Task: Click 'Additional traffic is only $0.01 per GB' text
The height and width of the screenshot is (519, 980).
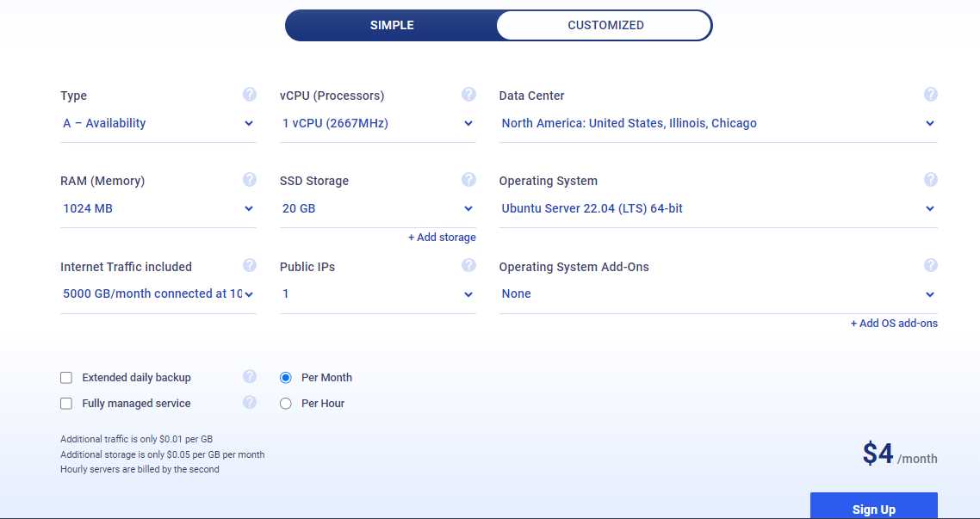Action: tap(137, 439)
